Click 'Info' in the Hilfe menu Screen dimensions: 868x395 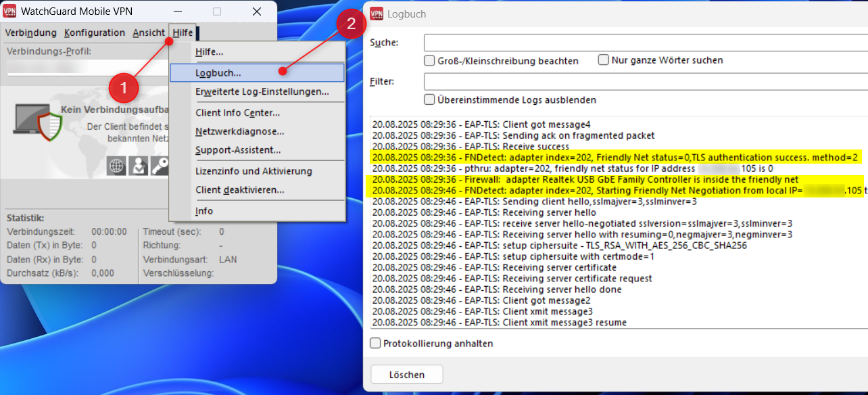[257, 211]
